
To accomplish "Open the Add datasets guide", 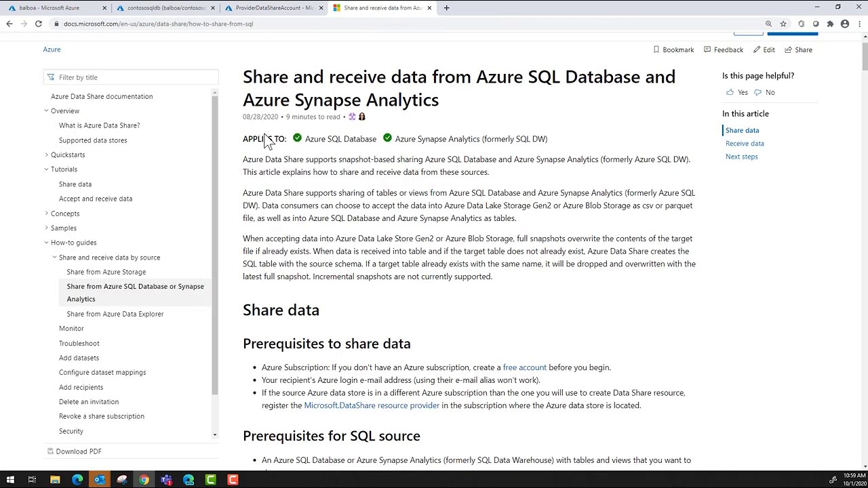I will (79, 358).
